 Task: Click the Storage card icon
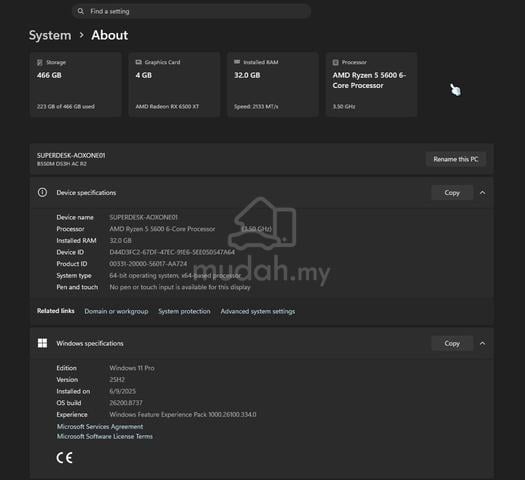coord(40,62)
